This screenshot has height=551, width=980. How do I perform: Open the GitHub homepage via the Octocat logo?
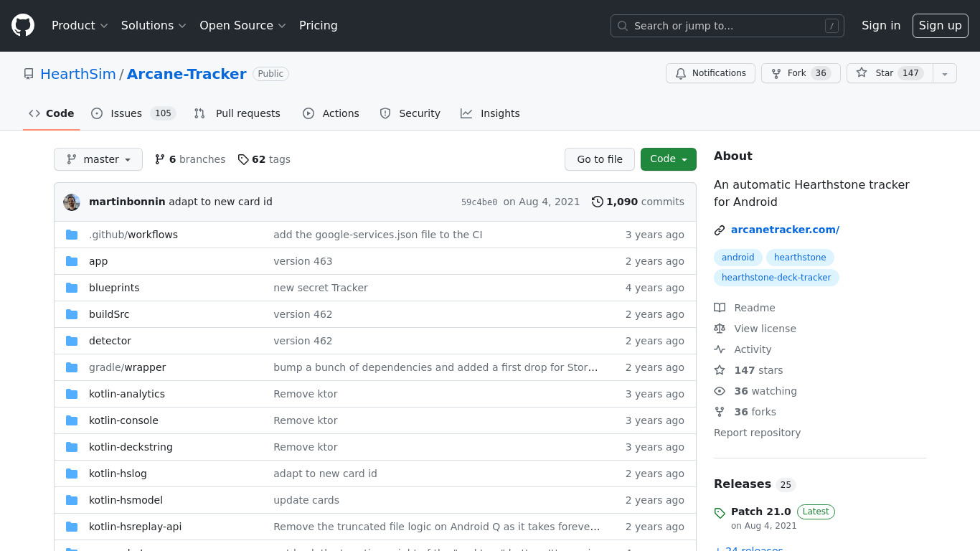[23, 26]
